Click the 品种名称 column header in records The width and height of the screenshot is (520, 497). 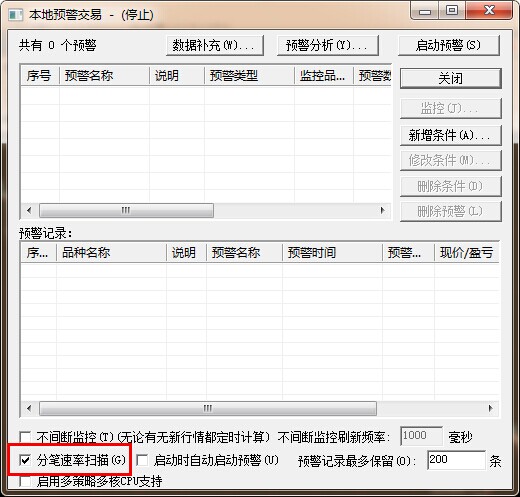coord(111,253)
